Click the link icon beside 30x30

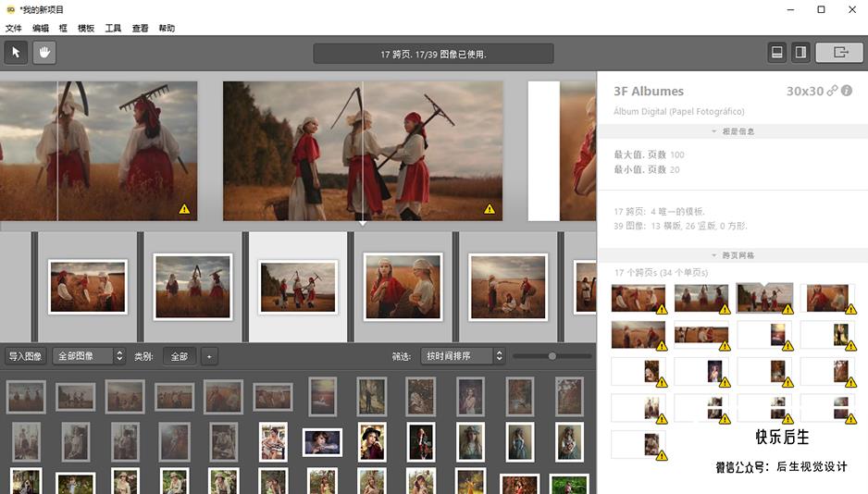(832, 91)
